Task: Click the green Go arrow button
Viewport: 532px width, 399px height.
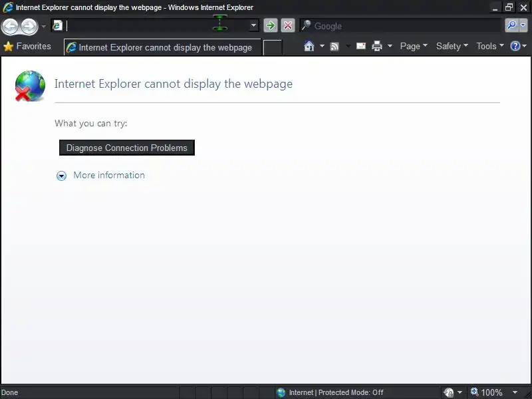Action: click(x=271, y=25)
